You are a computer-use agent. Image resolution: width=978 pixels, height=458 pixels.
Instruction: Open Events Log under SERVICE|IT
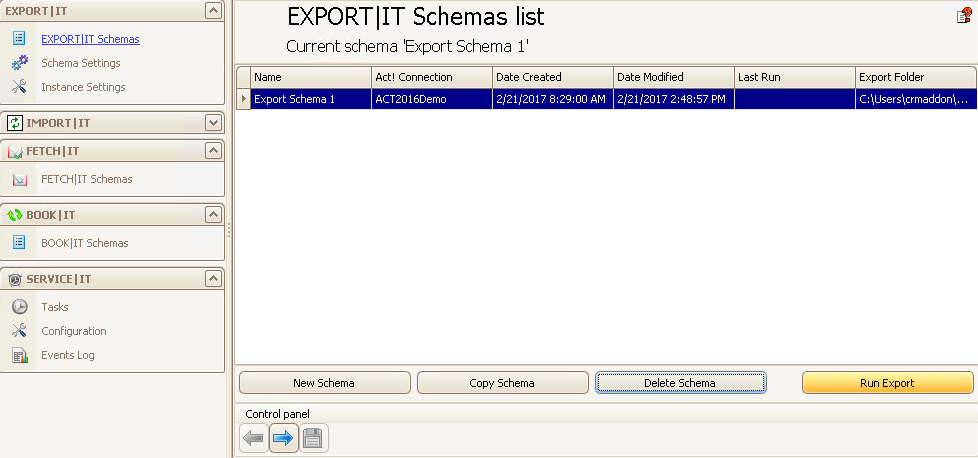click(x=68, y=356)
